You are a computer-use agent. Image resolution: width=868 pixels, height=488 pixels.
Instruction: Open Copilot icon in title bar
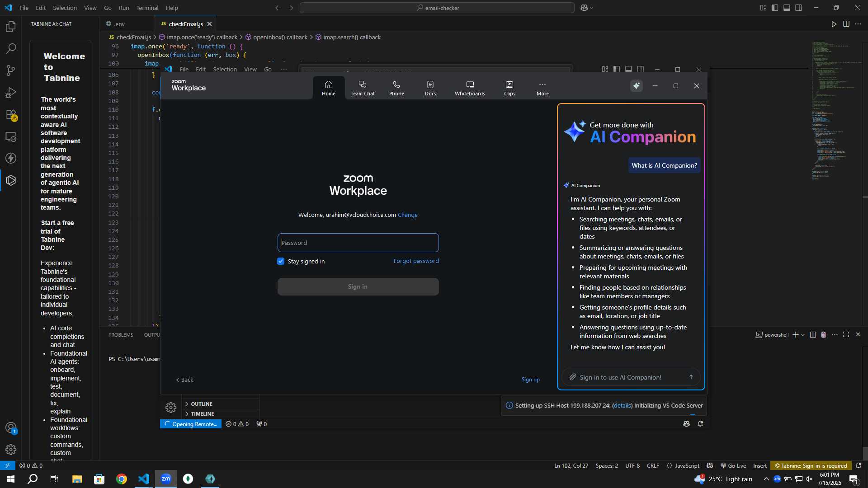(x=584, y=8)
